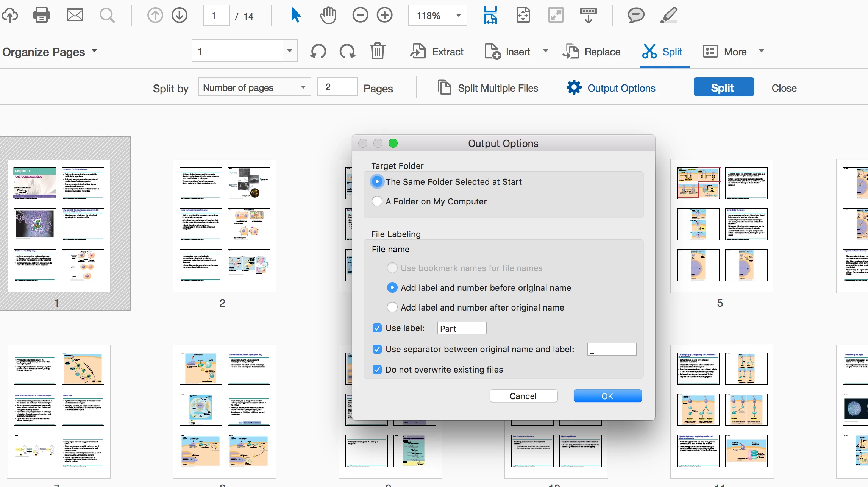Open the comment speech bubble tool
Viewport: 868px width, 487px height.
[x=636, y=16]
